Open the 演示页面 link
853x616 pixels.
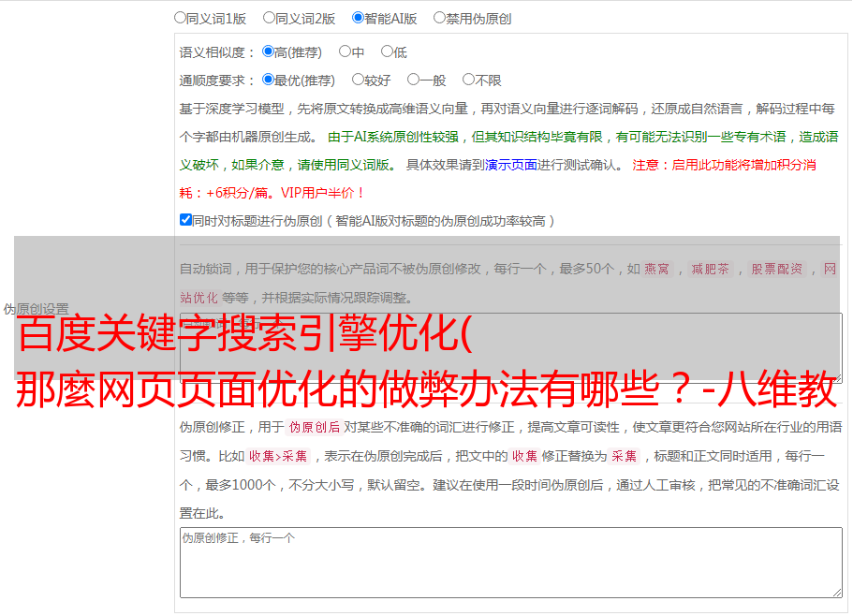click(510, 165)
